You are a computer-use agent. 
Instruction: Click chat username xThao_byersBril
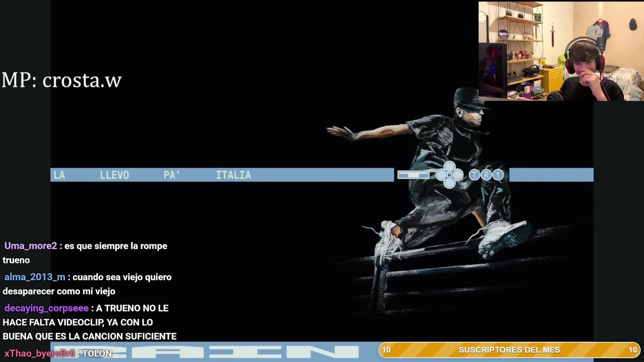pos(40,353)
